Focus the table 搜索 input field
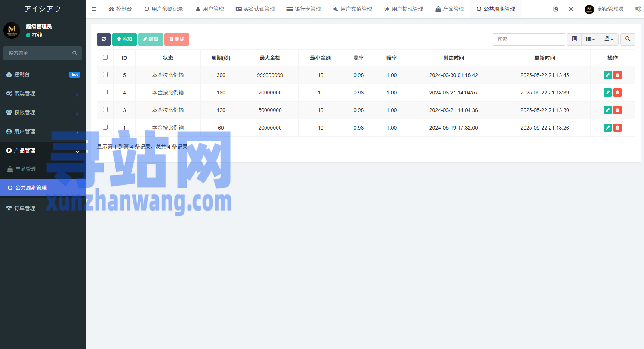 pos(529,39)
